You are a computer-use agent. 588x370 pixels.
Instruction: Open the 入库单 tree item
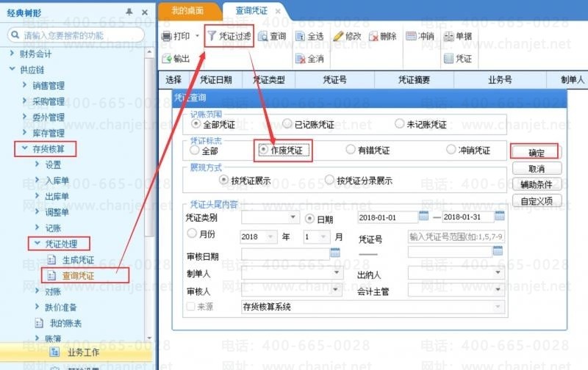[57, 181]
